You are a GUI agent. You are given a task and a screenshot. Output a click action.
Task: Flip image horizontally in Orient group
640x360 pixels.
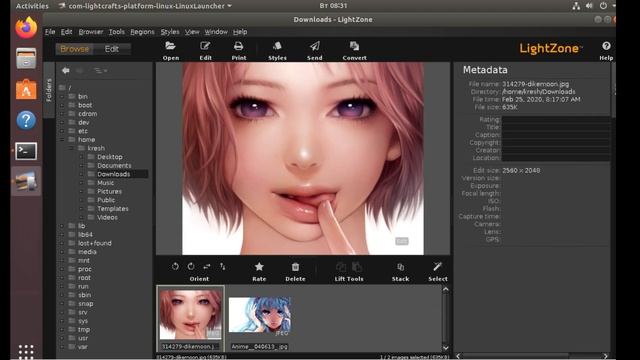click(207, 267)
